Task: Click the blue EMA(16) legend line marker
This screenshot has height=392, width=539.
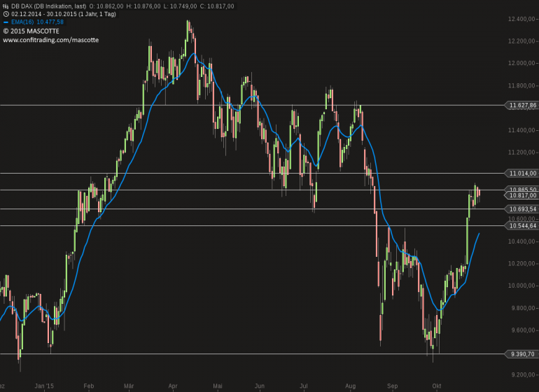Action: point(6,22)
